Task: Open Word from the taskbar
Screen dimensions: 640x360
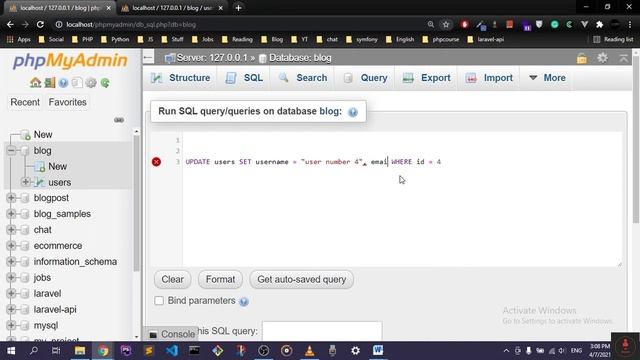Action: pos(378,350)
